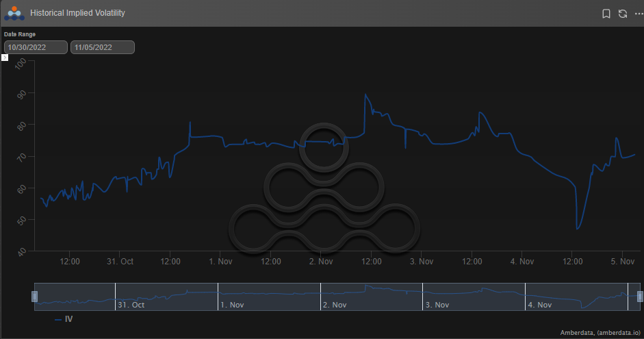This screenshot has width=644, height=339.
Task: Click the Date Range label
Action: pos(20,34)
